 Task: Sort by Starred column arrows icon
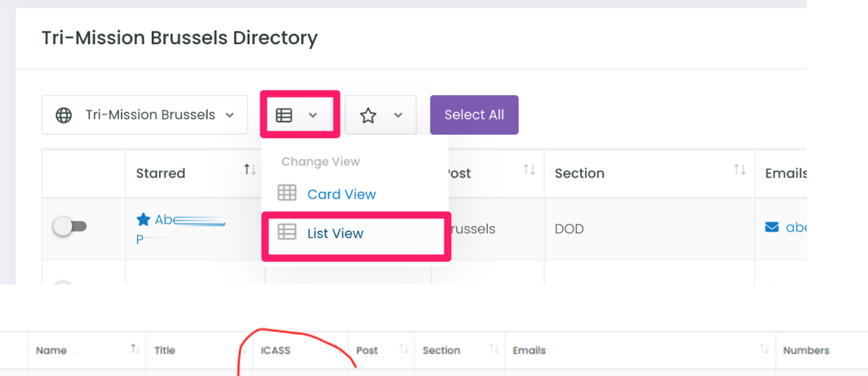coord(250,170)
